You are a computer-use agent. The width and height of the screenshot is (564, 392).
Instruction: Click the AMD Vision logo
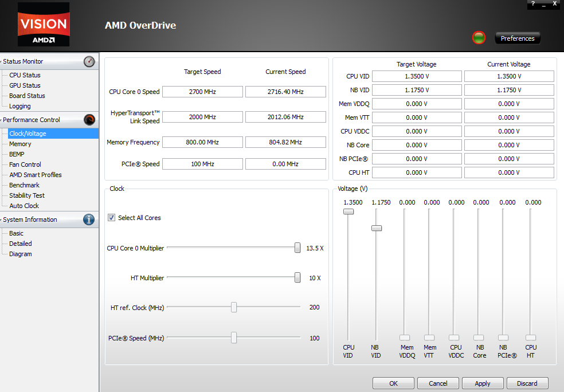(x=44, y=25)
